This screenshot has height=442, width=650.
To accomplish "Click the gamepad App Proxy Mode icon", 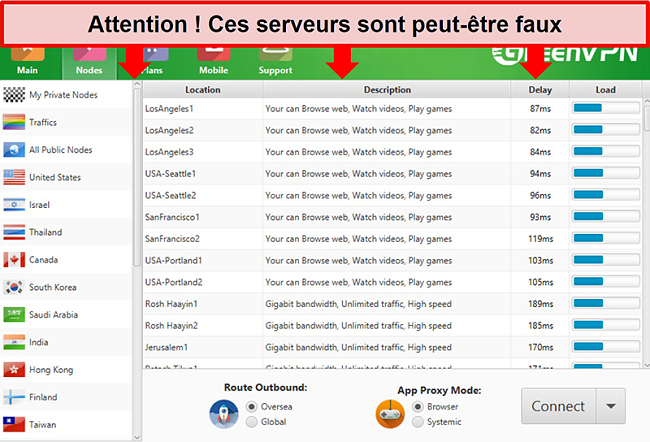I will coord(390,414).
